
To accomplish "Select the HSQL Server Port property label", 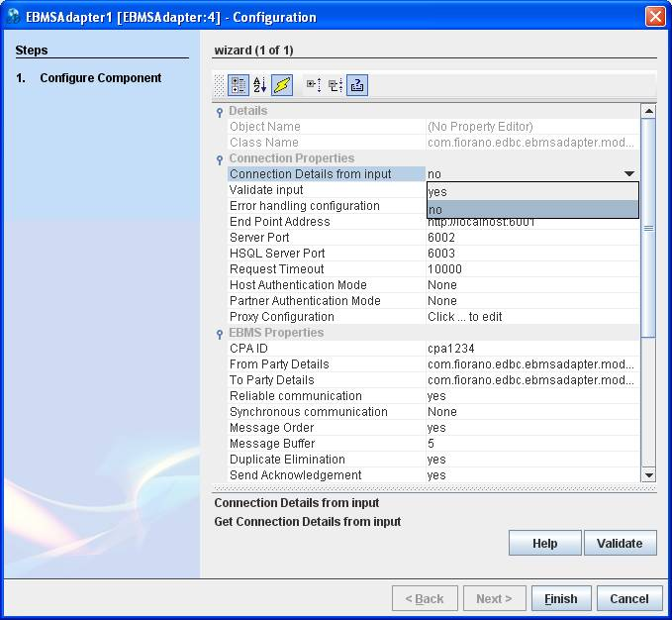I will tap(277, 254).
